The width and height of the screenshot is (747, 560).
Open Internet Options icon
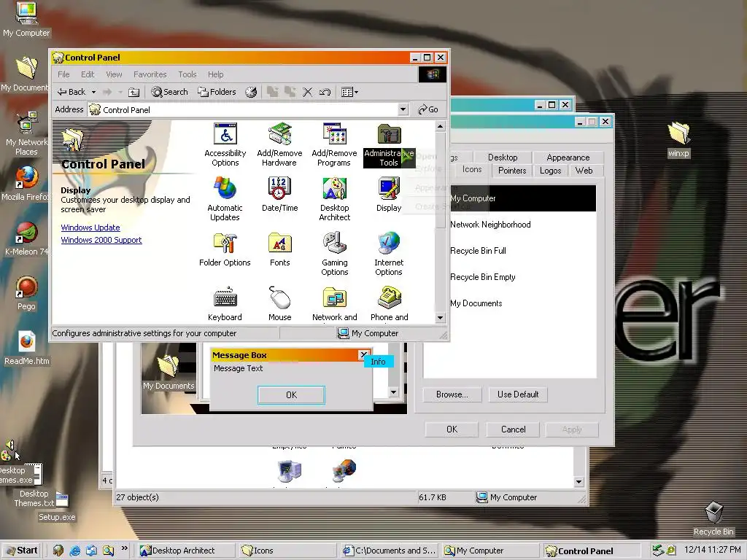click(x=389, y=254)
